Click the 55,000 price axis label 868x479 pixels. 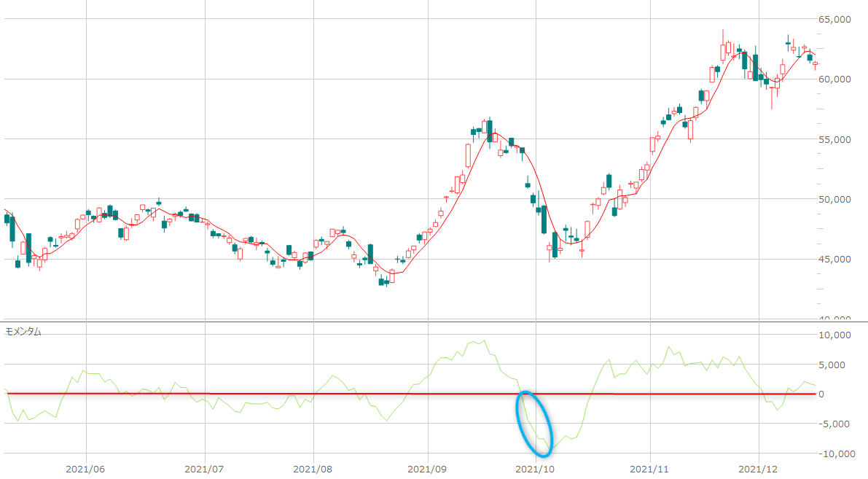(x=835, y=139)
